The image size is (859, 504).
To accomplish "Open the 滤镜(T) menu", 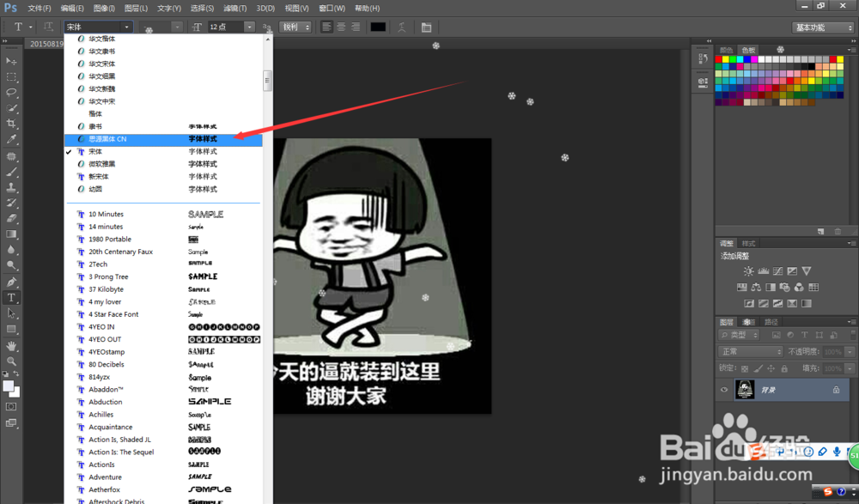I will coord(235,9).
